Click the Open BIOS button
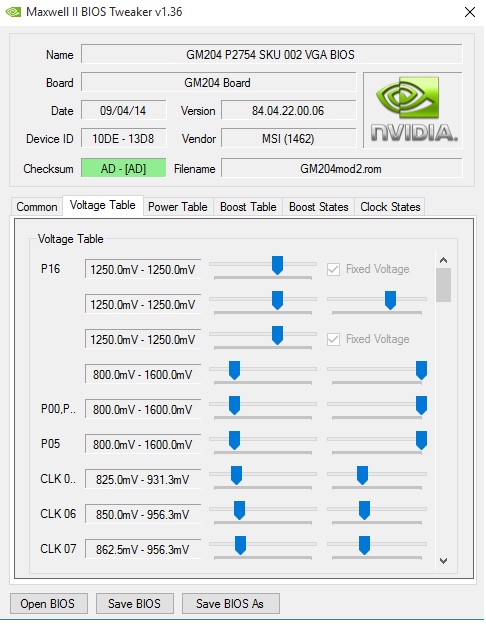The image size is (486, 625). 48,603
